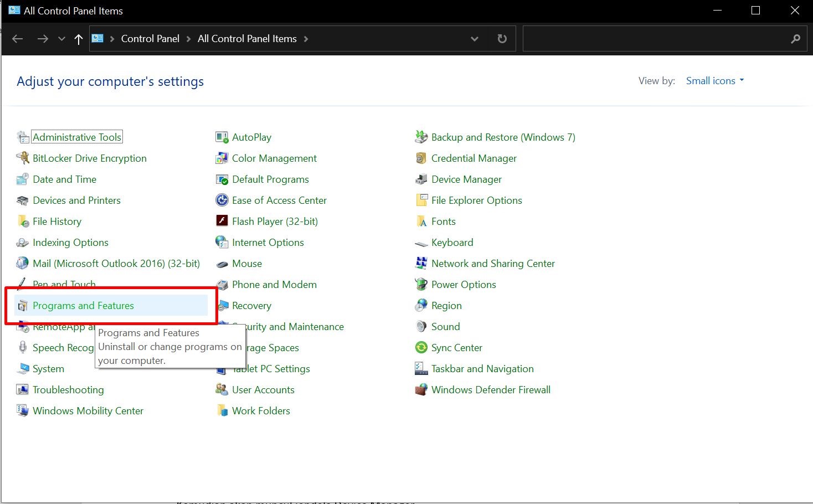Click the Device Manager icon
The image size is (813, 504).
[421, 179]
